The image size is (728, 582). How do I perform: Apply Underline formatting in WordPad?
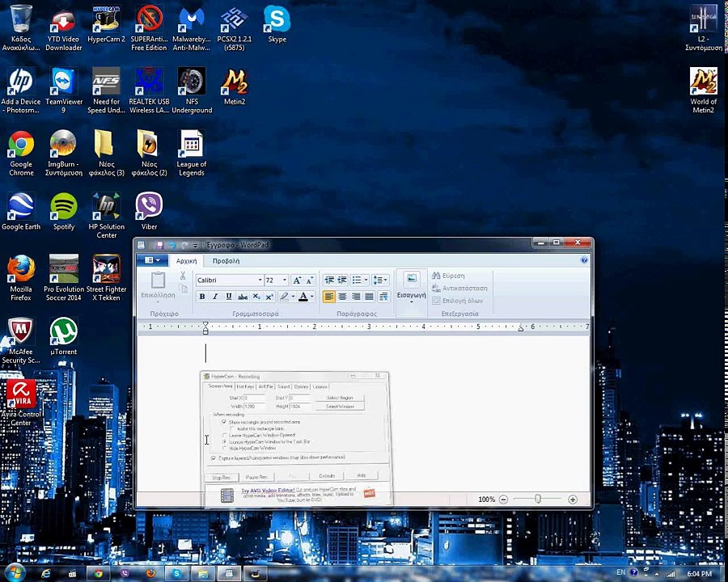pyautogui.click(x=229, y=297)
